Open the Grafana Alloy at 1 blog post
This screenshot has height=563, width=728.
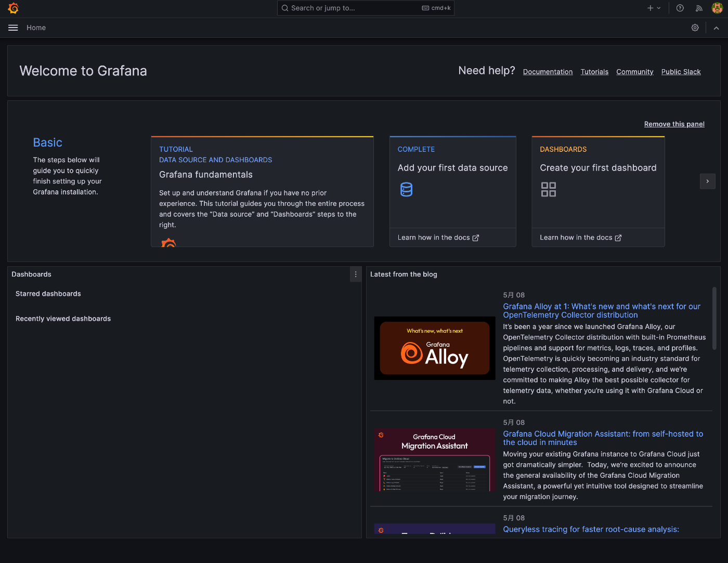[x=602, y=311]
